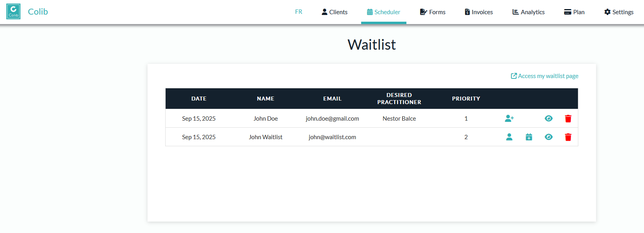This screenshot has height=233, width=644.
Task: View the Analytics page
Action: pyautogui.click(x=528, y=12)
